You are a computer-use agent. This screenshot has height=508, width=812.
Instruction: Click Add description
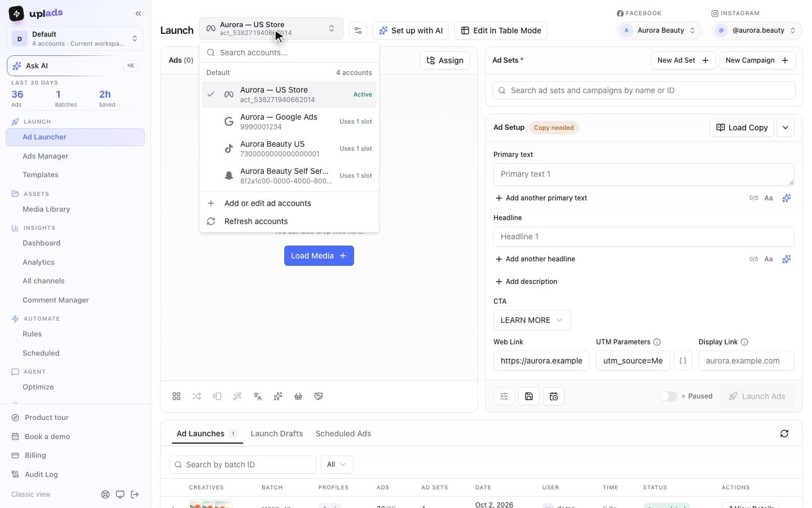(x=526, y=282)
